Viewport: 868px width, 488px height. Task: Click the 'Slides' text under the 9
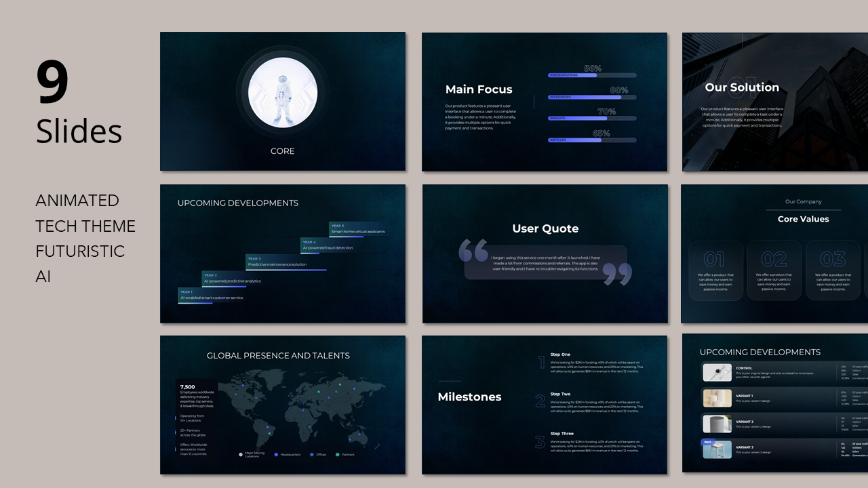(x=79, y=131)
